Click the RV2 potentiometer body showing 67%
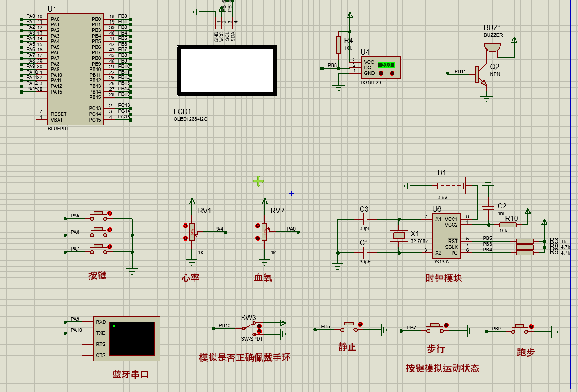Screen dimensions: 578x392 tap(265, 232)
